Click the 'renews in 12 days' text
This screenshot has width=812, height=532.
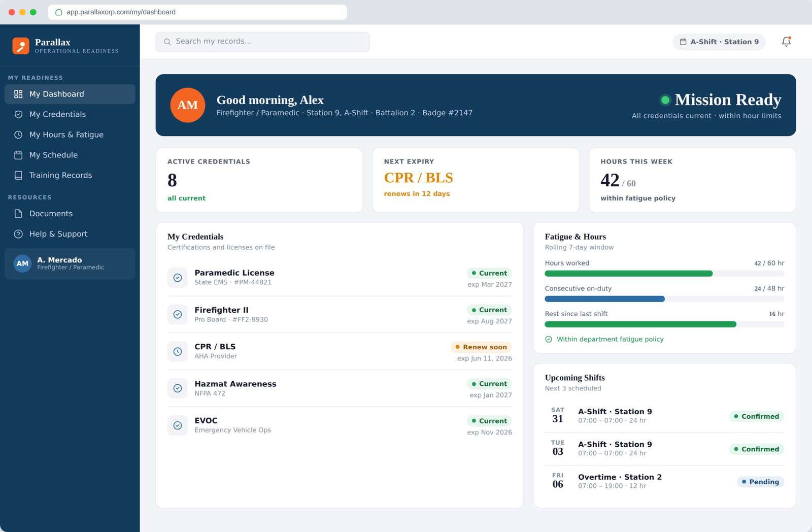click(x=417, y=194)
